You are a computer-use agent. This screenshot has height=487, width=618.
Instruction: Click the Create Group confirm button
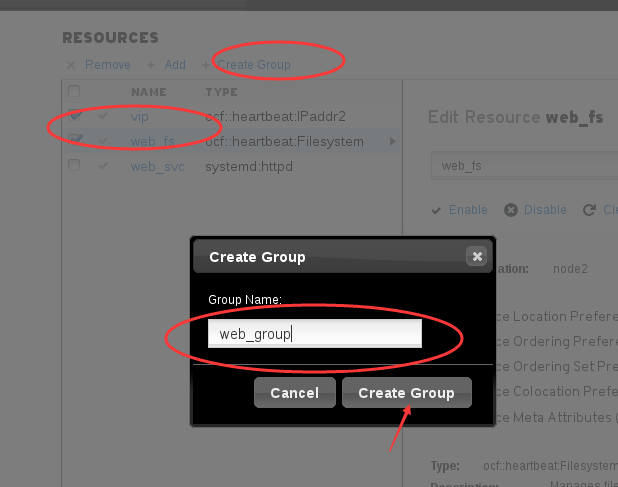[407, 393]
